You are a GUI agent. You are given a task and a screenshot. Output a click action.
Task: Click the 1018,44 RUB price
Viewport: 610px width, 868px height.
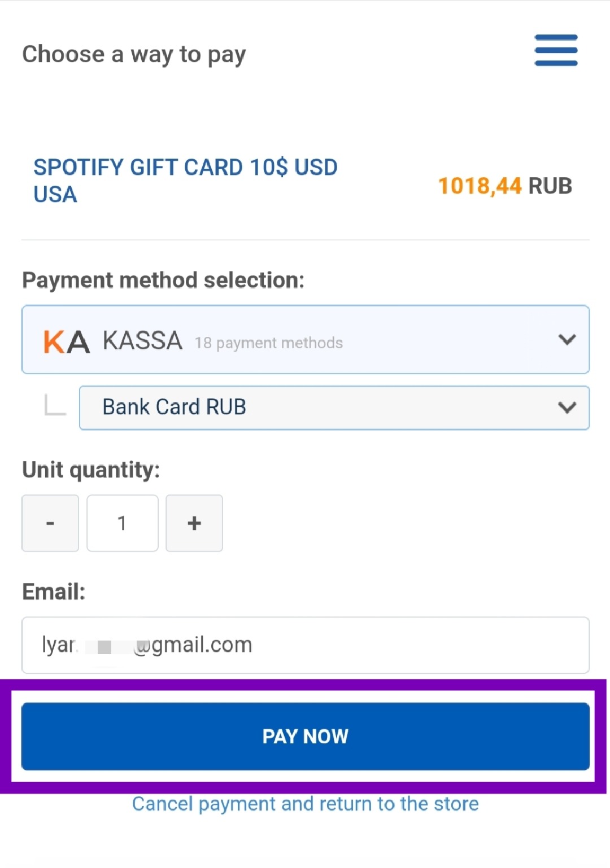coord(505,186)
